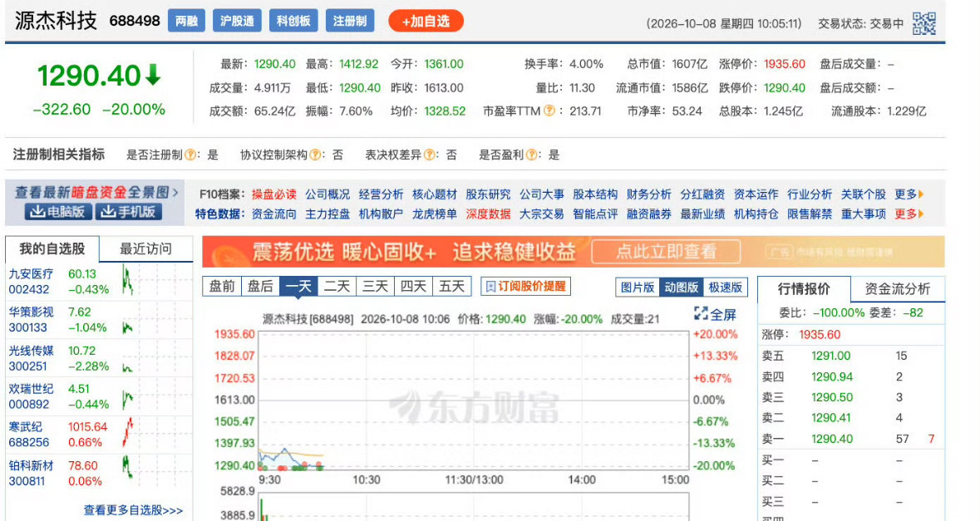Click help icon next to 是否盈利
The width and height of the screenshot is (980, 521).
tap(531, 155)
